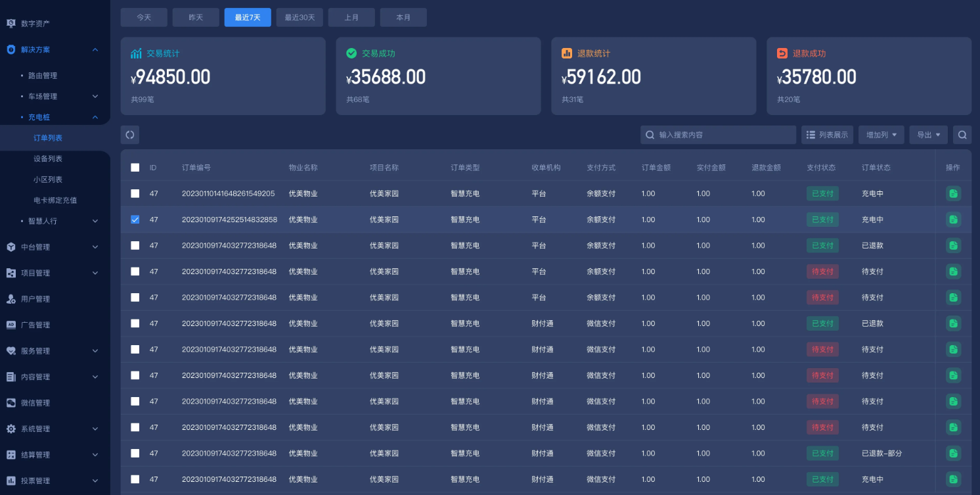Select the 今天 date filter button
980x495 pixels.
point(144,18)
